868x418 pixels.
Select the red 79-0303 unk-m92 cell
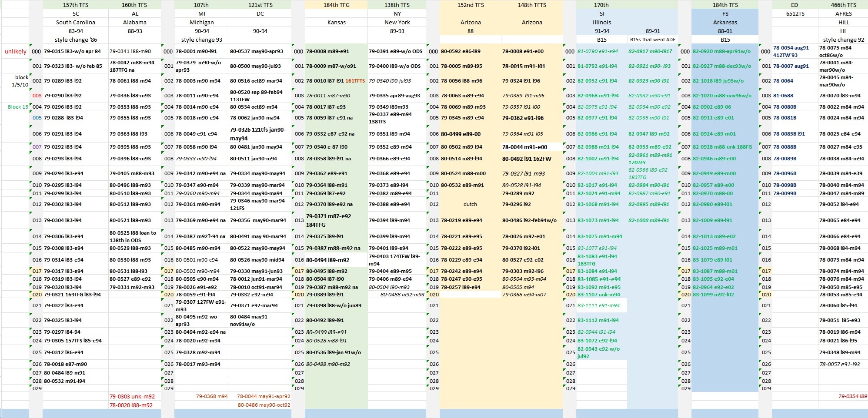click(132, 396)
